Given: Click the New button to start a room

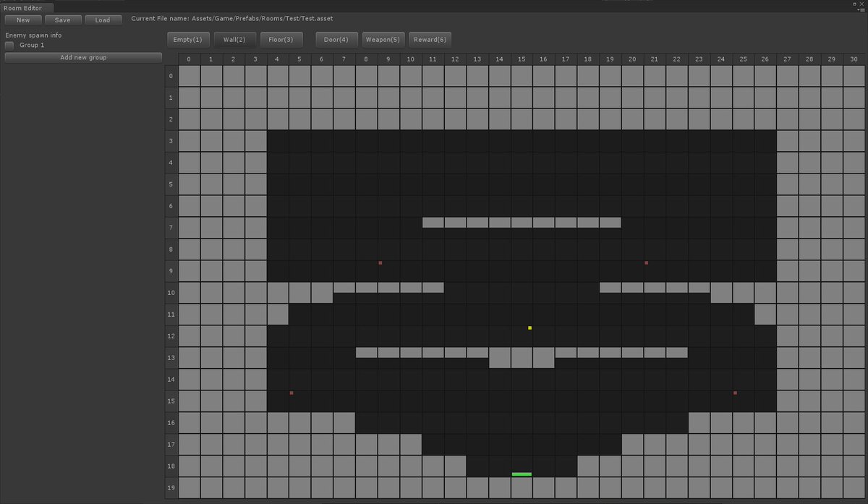Looking at the screenshot, I should [22, 20].
